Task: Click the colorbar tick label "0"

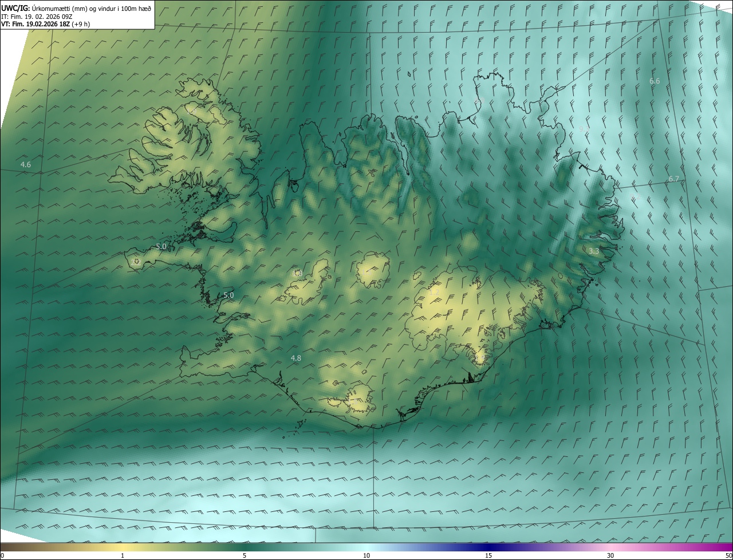Action: tap(2, 555)
